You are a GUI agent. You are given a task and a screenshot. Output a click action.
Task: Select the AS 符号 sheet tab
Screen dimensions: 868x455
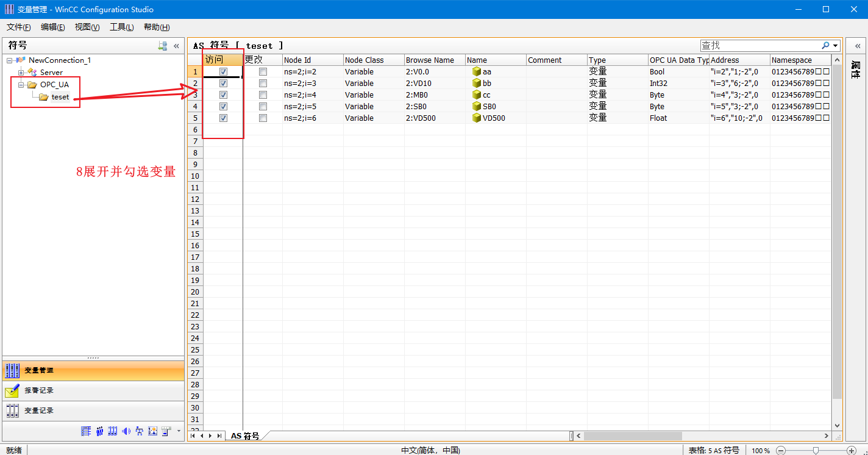pos(245,436)
